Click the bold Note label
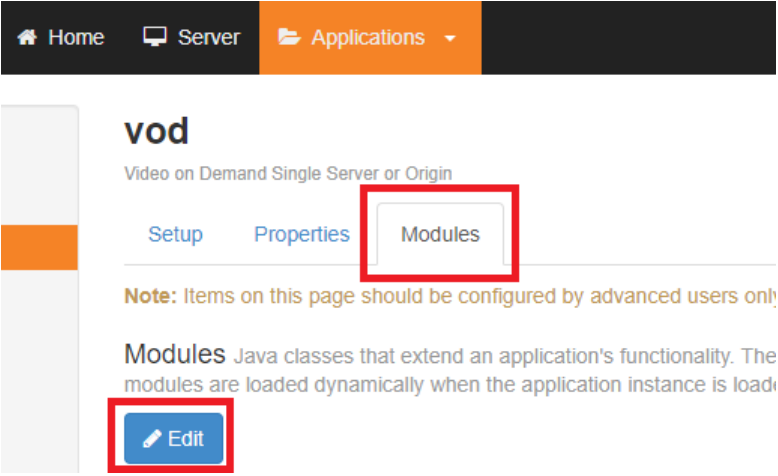778x476 pixels. click(149, 296)
